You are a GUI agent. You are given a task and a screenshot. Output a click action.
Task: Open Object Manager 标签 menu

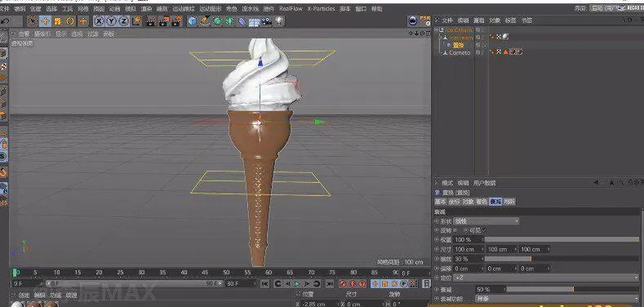510,20
